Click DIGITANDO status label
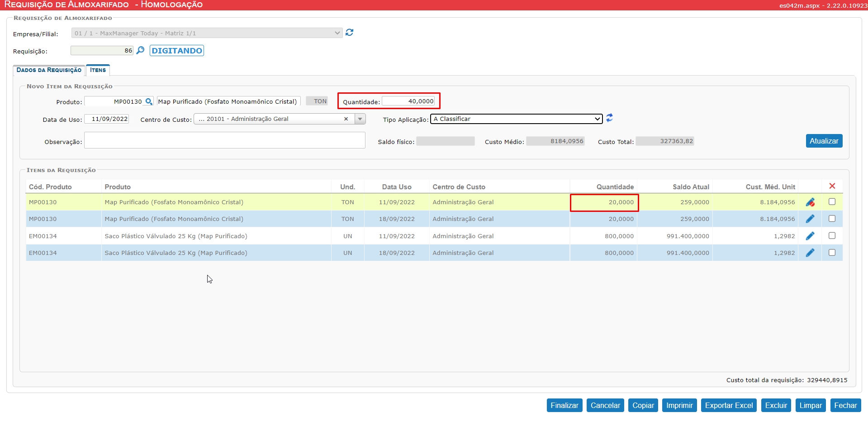868x422 pixels. tap(177, 50)
